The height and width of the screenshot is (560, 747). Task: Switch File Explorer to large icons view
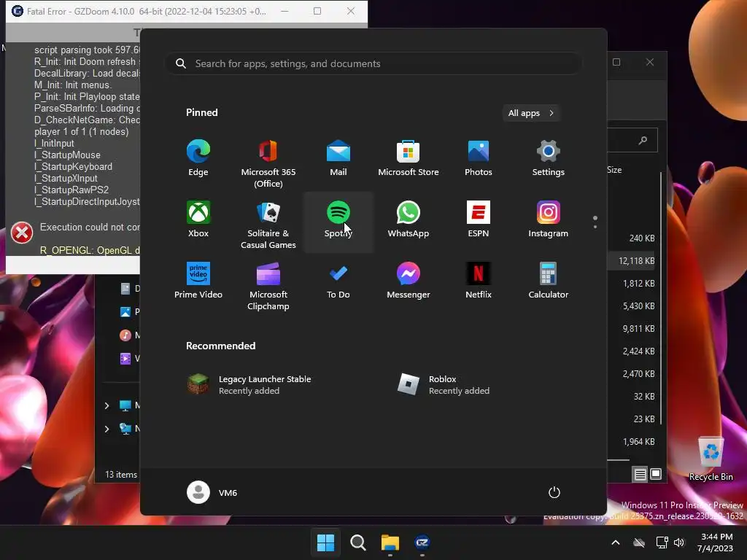656,474
